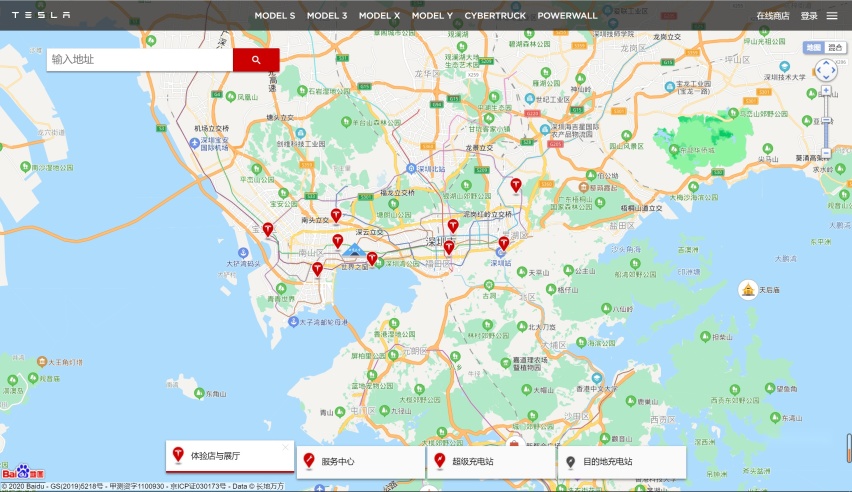852x492 pixels.
Task: Open the MODEL X page
Action: pyautogui.click(x=379, y=16)
